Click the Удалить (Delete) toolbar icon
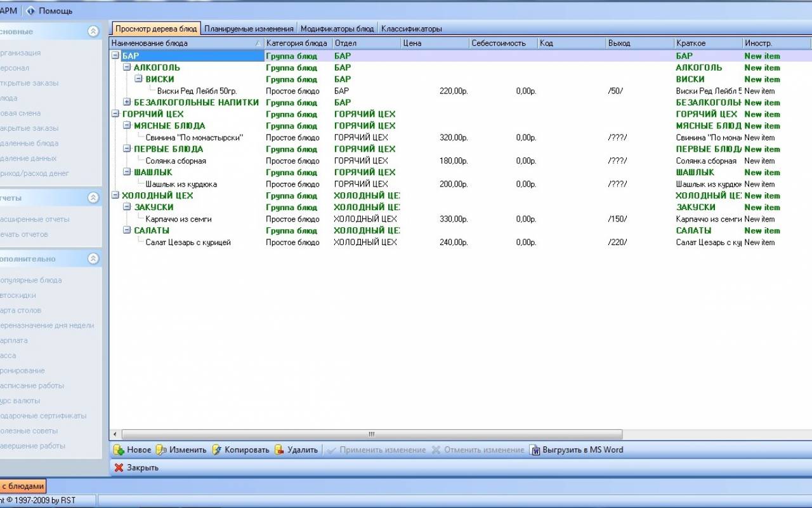The image size is (812, 508). tap(279, 450)
